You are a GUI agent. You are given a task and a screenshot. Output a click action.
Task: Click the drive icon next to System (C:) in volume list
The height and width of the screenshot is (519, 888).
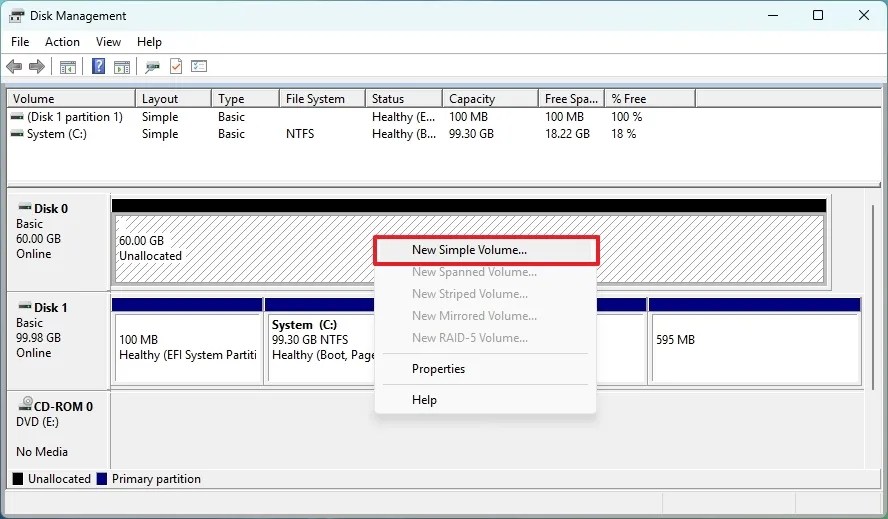click(x=17, y=134)
